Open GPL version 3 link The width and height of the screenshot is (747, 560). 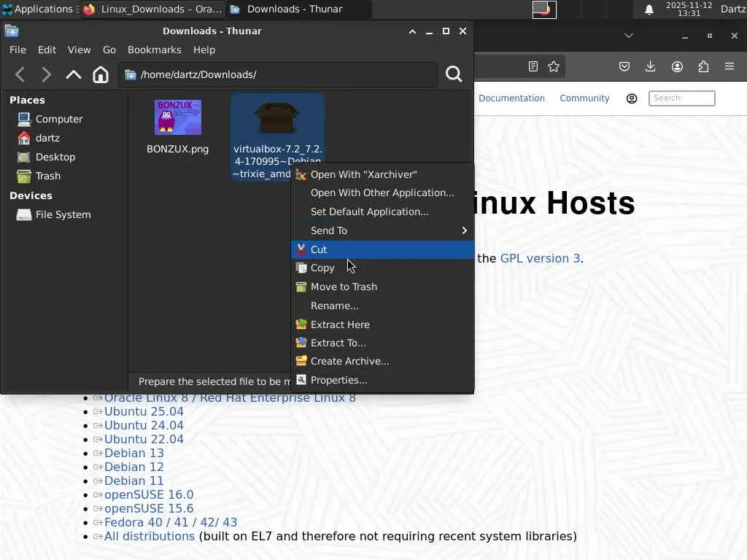540,259
